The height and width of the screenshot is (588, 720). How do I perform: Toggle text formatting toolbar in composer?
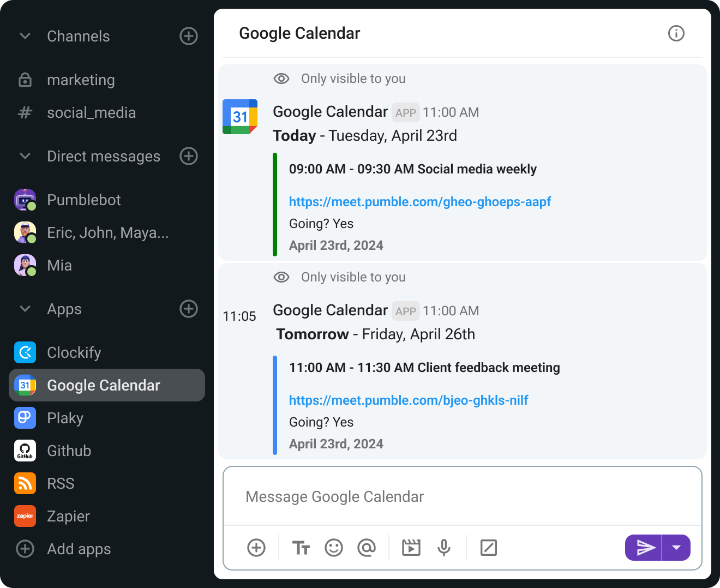tap(301, 547)
